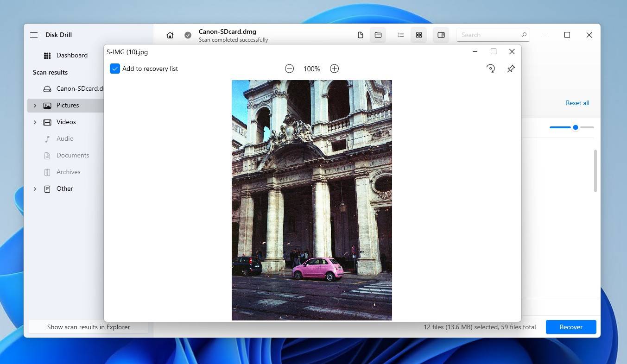Screen dimensions: 627x364
Task: Select Videos in scan results
Action: 65,122
